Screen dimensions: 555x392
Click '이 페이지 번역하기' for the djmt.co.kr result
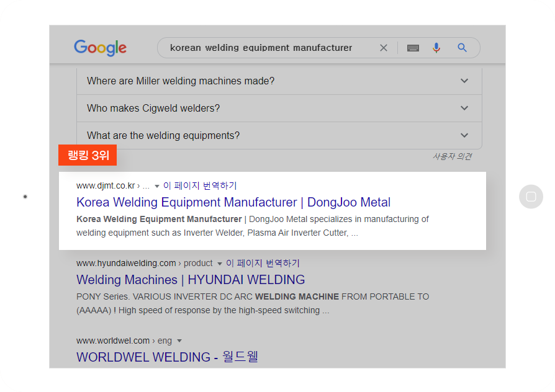tap(200, 185)
